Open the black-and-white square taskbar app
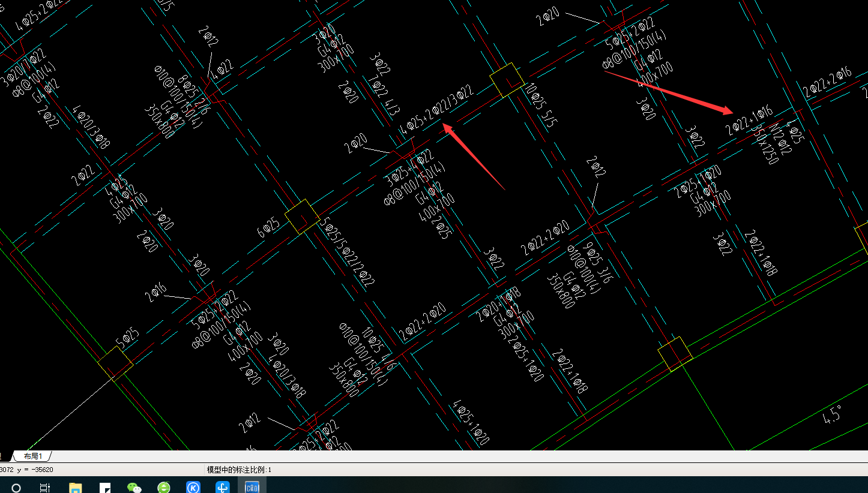The height and width of the screenshot is (493, 868). [105, 488]
